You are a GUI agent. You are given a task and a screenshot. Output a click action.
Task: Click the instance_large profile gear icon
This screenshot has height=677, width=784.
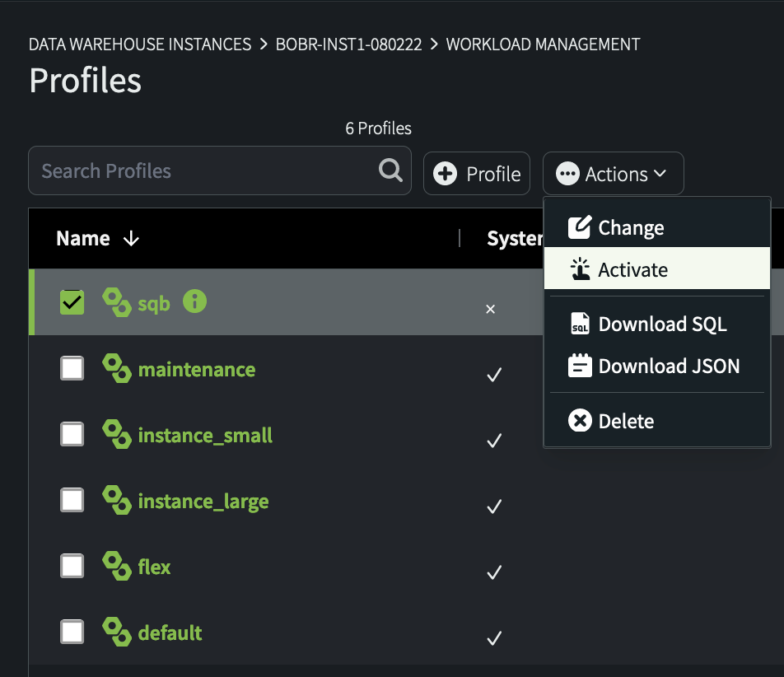(x=116, y=500)
